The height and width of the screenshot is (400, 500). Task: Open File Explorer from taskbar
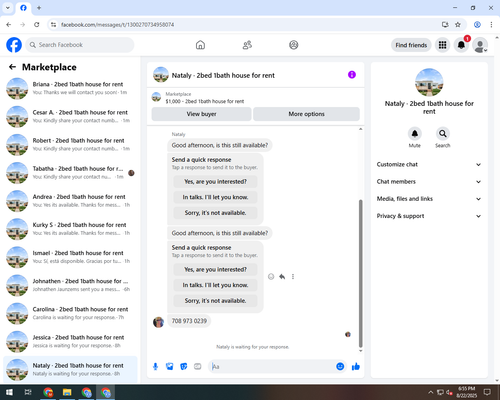(x=67, y=392)
